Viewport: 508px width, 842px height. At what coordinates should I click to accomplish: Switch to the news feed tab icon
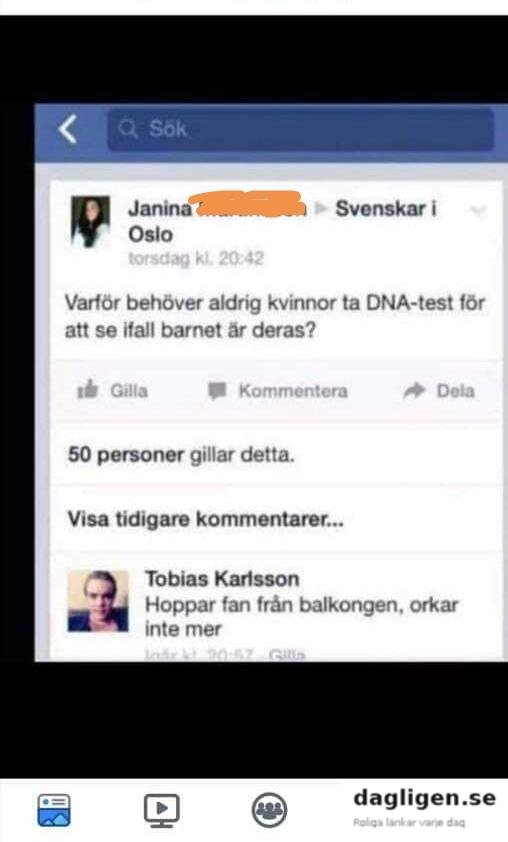(x=54, y=810)
